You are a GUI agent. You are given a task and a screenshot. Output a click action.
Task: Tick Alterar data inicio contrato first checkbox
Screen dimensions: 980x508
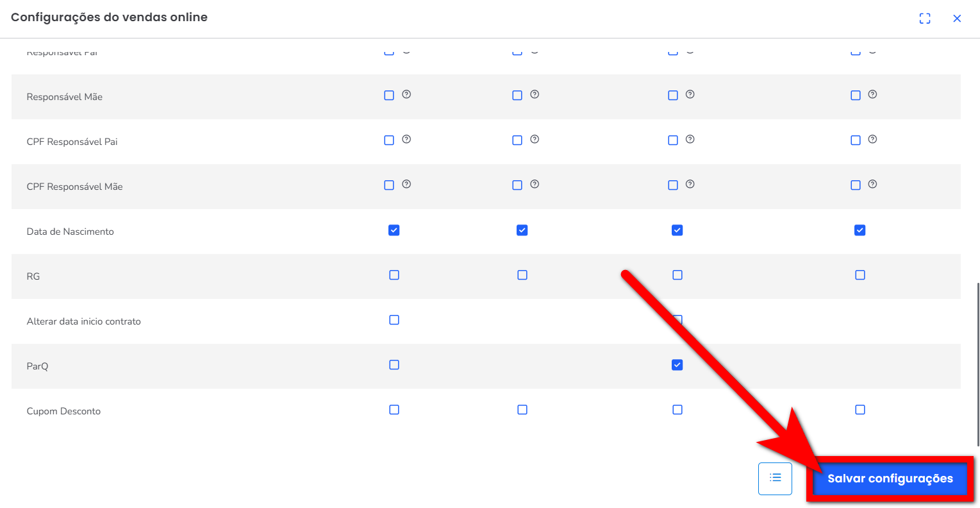(x=394, y=320)
